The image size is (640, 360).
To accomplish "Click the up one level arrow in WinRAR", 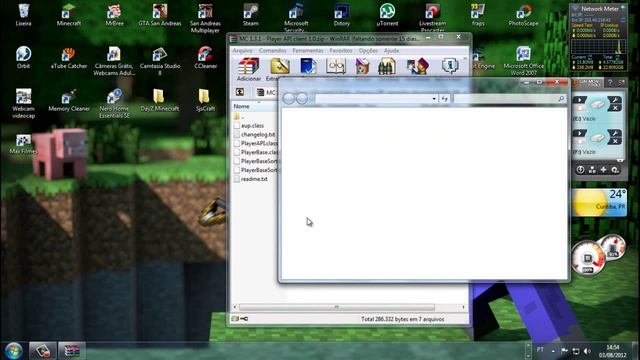I will [x=240, y=92].
